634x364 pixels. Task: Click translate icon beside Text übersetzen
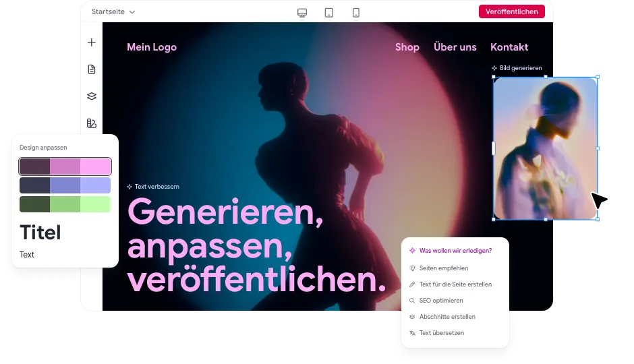[x=412, y=333]
